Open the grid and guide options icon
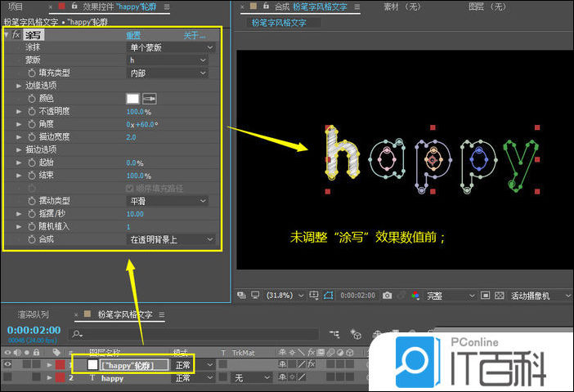Viewport: 574px width, 392px height. (314, 295)
